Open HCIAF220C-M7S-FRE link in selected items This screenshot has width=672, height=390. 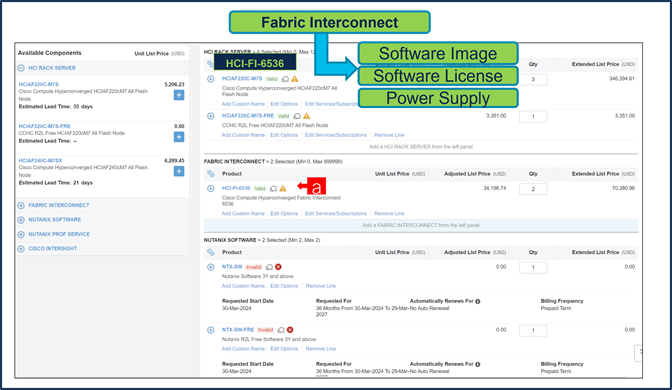point(248,116)
